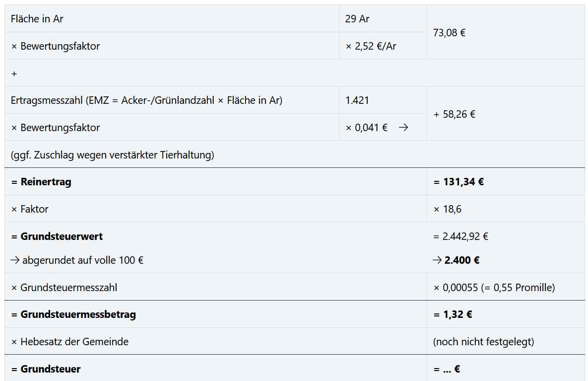The width and height of the screenshot is (588, 381).
Task: Select the bold Reinertrag label
Action: pyautogui.click(x=46, y=182)
